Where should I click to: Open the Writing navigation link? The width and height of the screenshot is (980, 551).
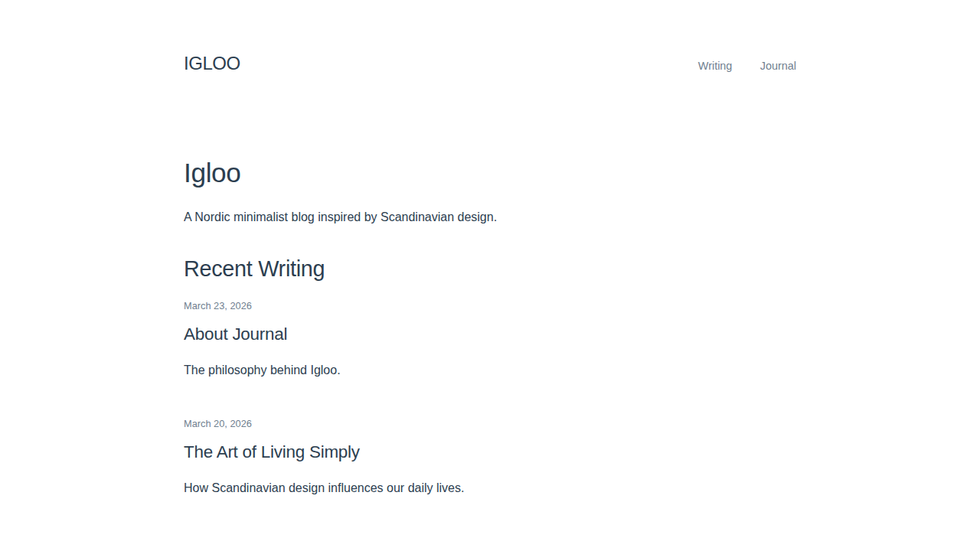pos(714,66)
